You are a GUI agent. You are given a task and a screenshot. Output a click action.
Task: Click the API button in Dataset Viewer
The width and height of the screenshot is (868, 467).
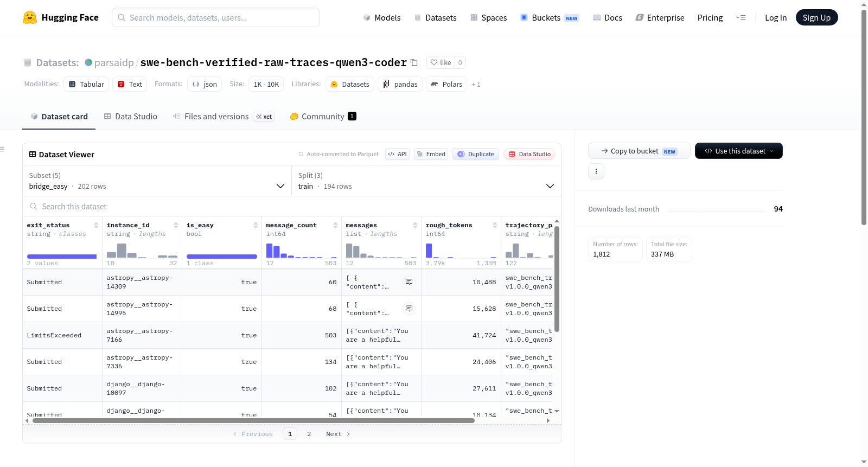click(x=397, y=154)
